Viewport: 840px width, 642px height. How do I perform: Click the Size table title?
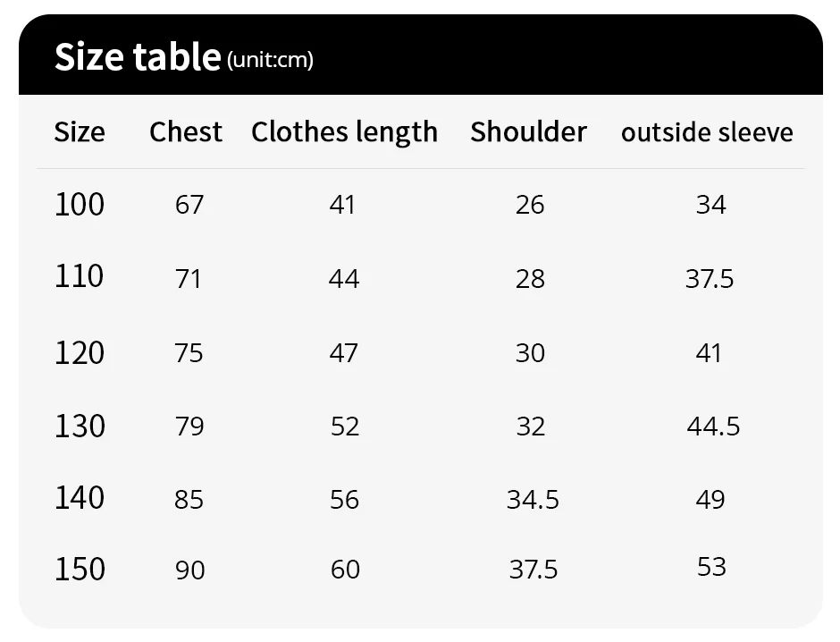tap(137, 56)
